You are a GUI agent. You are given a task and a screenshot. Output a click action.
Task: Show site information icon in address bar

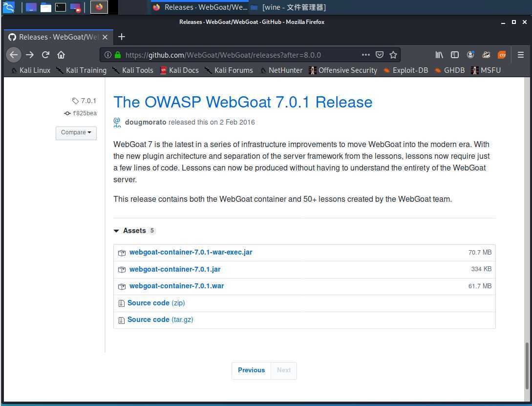pos(107,55)
